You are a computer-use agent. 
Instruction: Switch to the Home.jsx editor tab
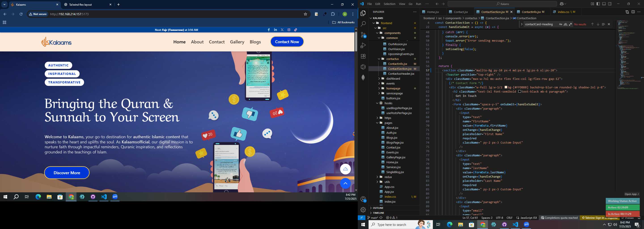point(433,12)
